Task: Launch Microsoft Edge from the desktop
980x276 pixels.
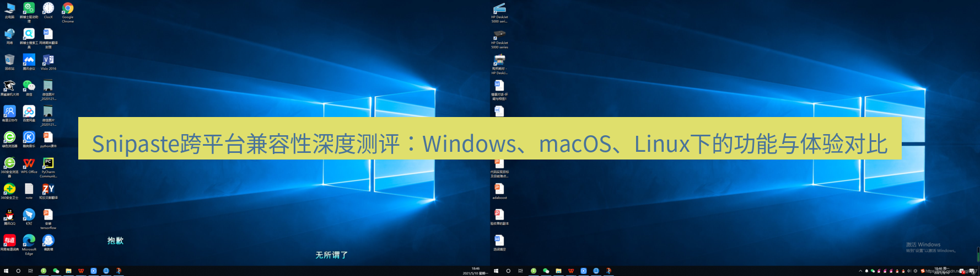Action: [x=29, y=245]
